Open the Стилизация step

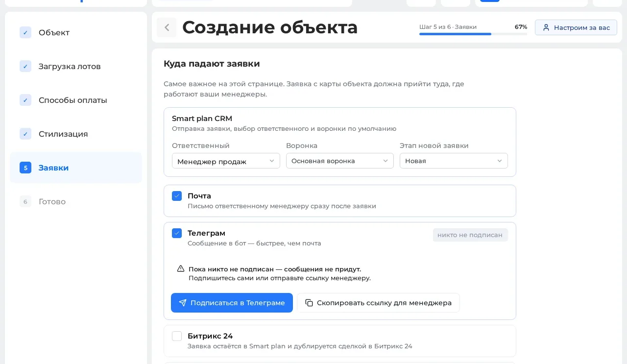pos(76,134)
